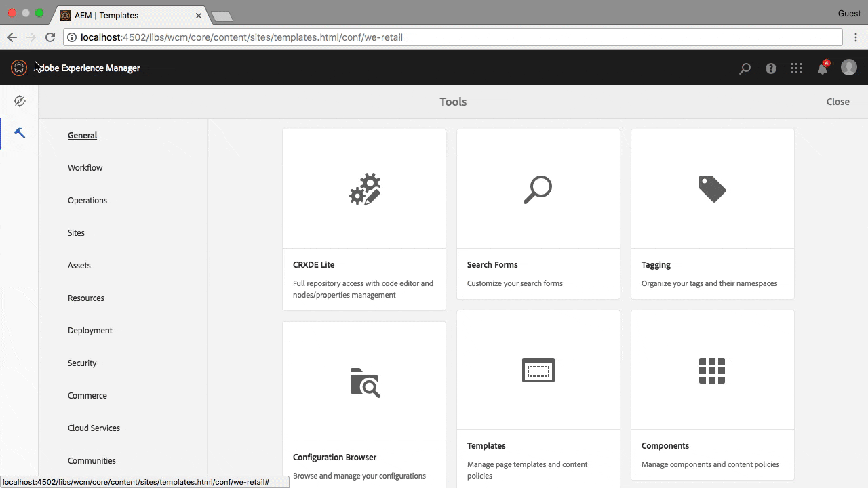Image resolution: width=868 pixels, height=488 pixels.
Task: Open the Components title link
Action: [x=665, y=446]
